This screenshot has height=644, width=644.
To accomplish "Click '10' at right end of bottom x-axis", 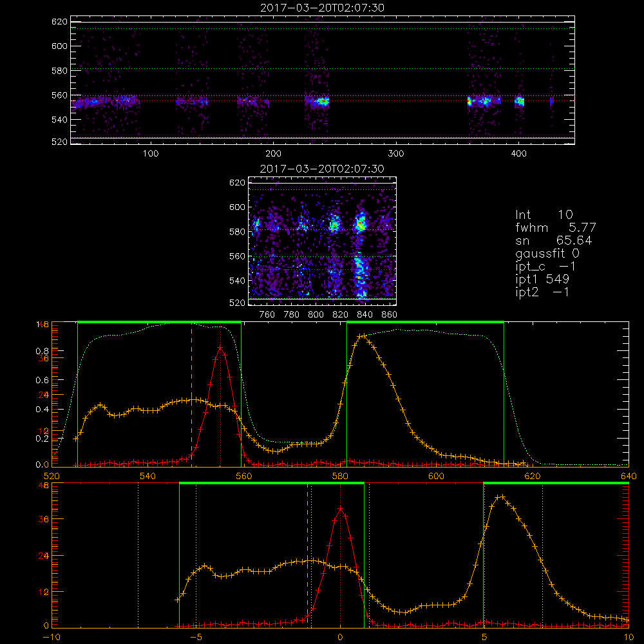I will tap(629, 637).
